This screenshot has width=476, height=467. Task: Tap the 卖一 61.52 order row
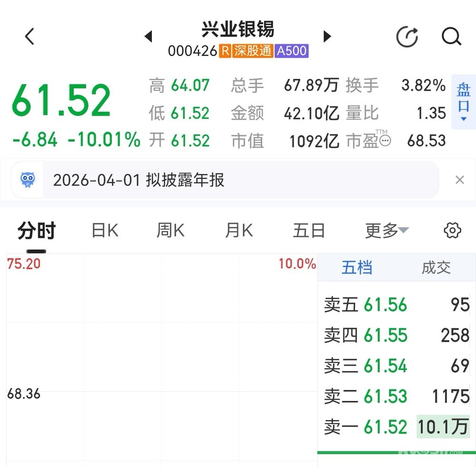click(x=396, y=427)
